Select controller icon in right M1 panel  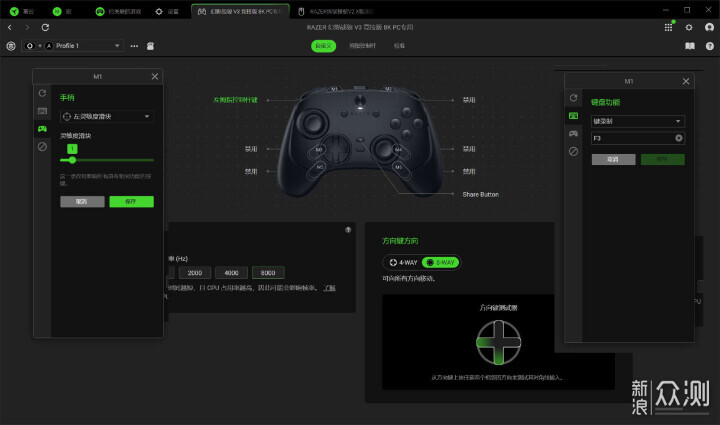[x=574, y=134]
